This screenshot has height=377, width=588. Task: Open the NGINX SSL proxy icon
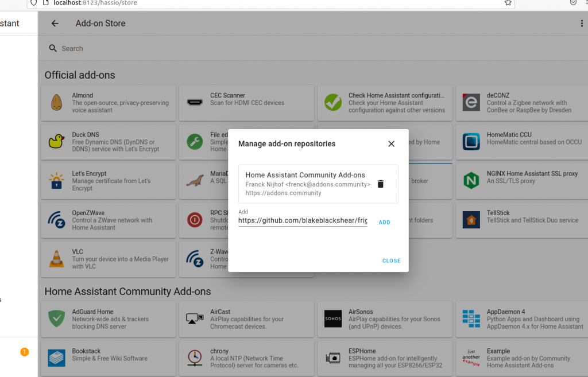[x=471, y=181]
